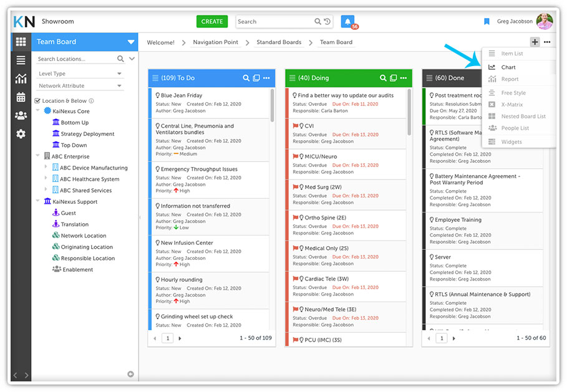Select Strategy Deployment in location tree
This screenshot has height=392, width=567.
(87, 133)
